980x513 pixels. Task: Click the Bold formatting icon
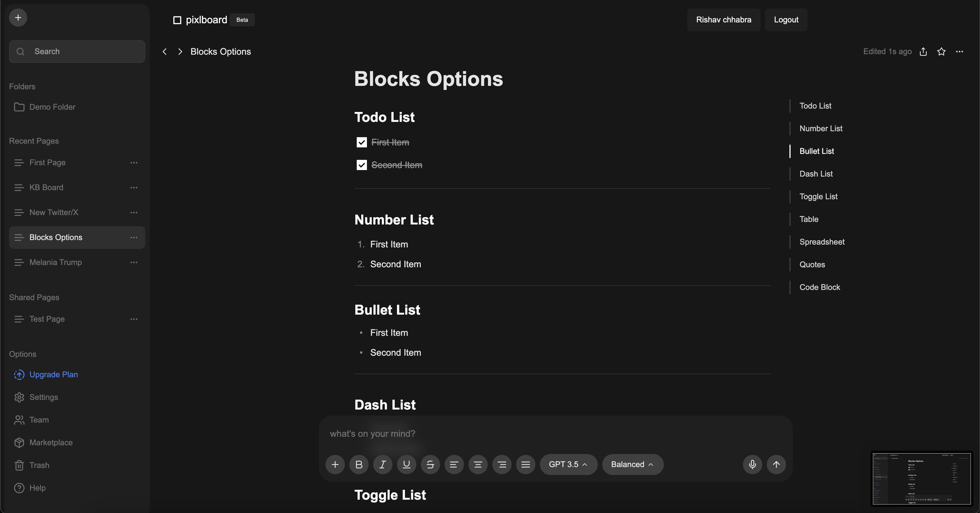coord(359,464)
